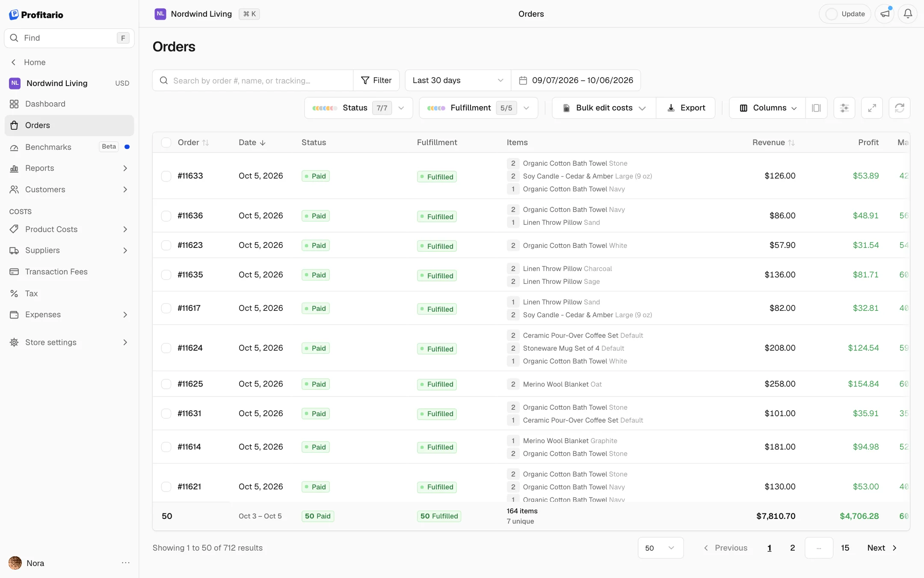The width and height of the screenshot is (924, 578).
Task: Sort by Order column arrows
Action: pyautogui.click(x=206, y=143)
